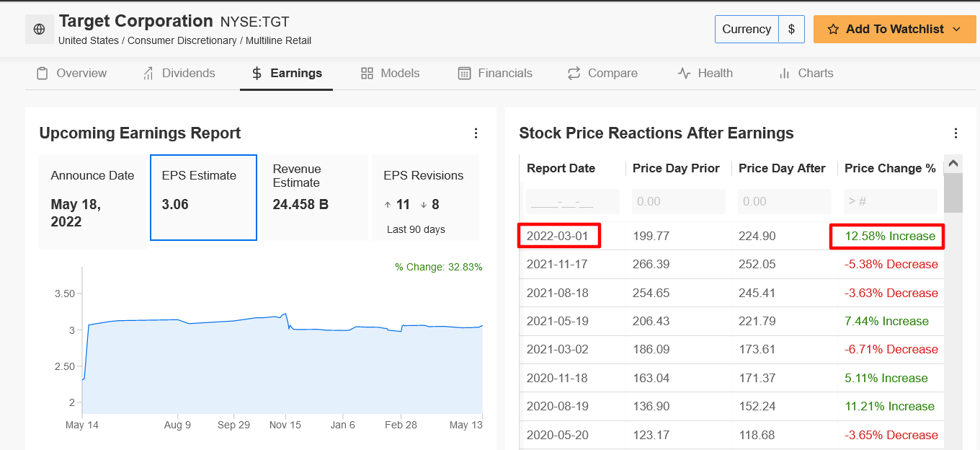Click the Report Date filter input field
Screen dimensions: 980x450
572,201
